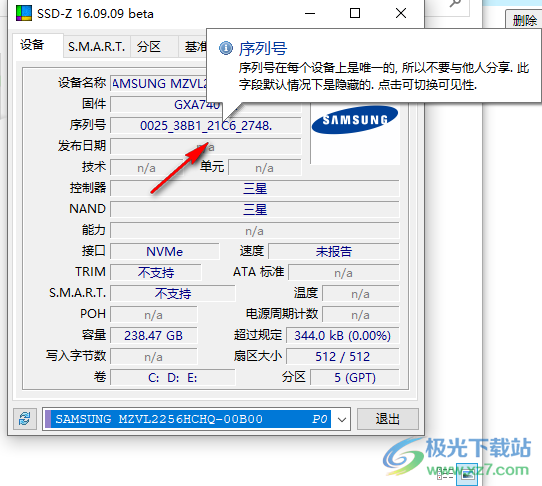Open the device selector dropdown arrow

(342, 419)
